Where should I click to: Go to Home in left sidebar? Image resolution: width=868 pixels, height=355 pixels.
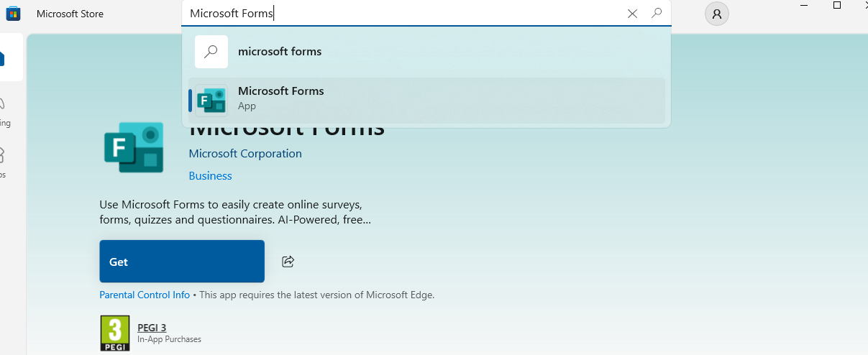coord(6,59)
